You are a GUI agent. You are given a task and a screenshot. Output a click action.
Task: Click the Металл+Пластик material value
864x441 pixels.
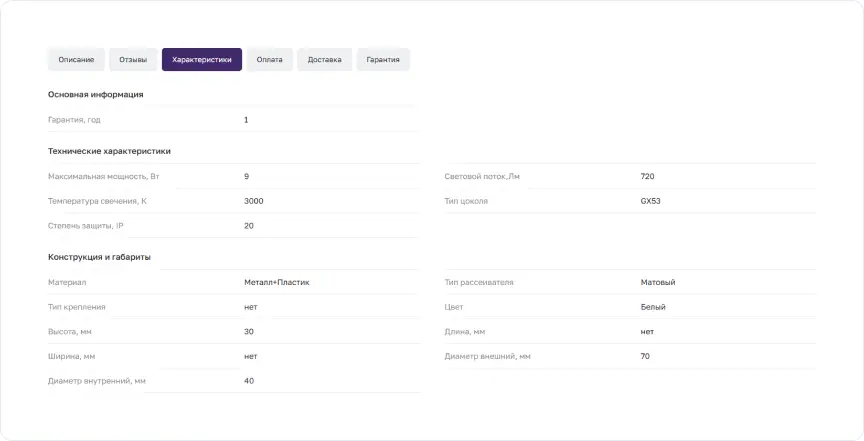pos(277,282)
